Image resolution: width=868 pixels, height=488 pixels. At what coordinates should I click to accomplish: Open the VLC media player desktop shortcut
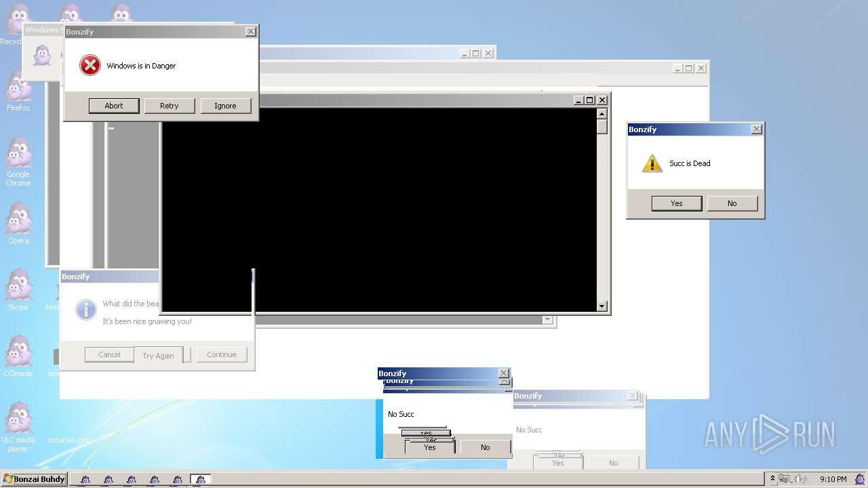[x=18, y=427]
